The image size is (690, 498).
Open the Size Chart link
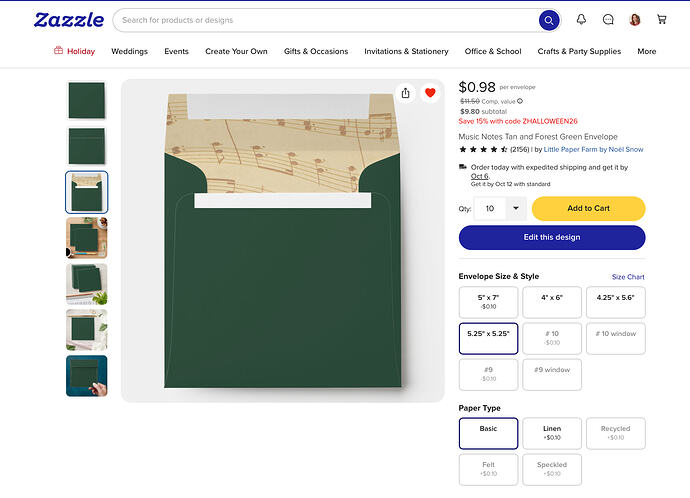pos(628,277)
